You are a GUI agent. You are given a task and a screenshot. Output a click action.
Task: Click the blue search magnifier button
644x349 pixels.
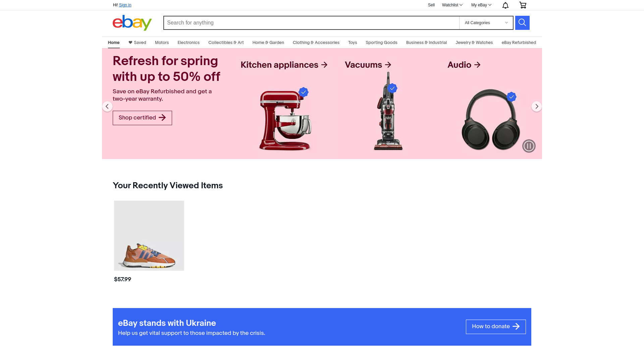[522, 23]
